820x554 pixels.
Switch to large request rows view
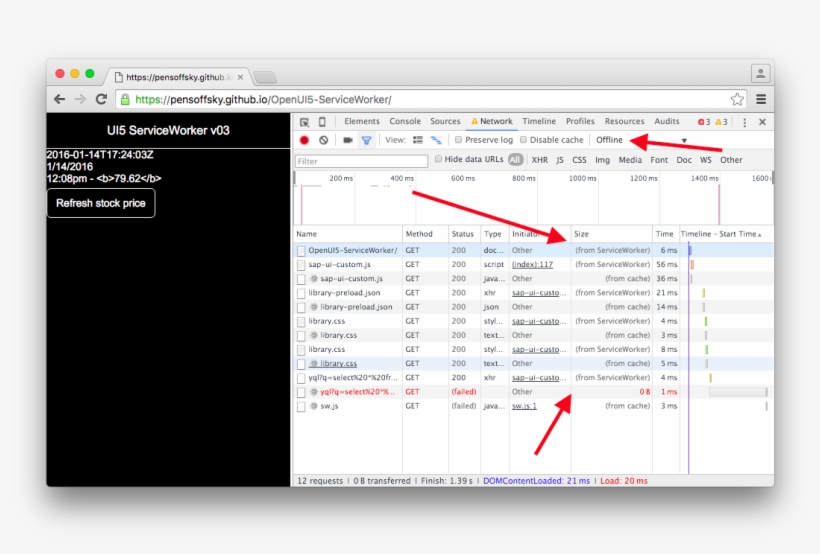(418, 140)
